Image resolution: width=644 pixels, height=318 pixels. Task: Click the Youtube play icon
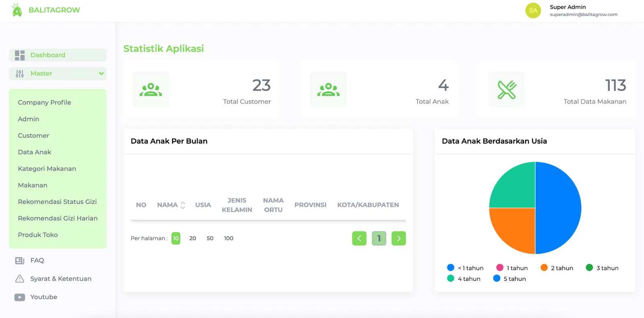pos(20,297)
